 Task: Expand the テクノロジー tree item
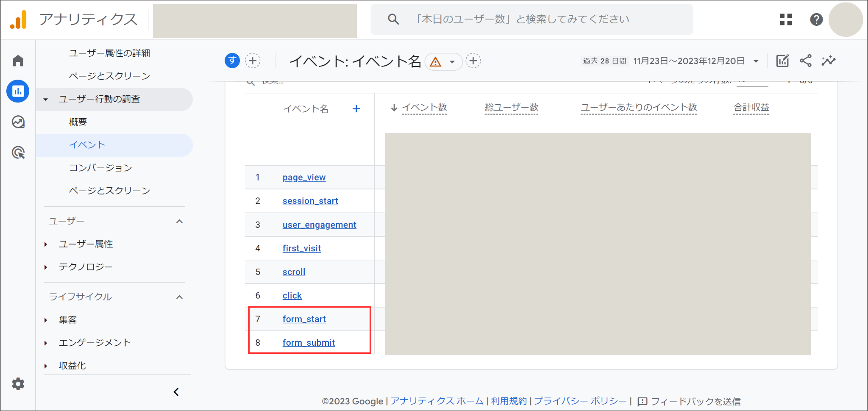[x=46, y=267]
